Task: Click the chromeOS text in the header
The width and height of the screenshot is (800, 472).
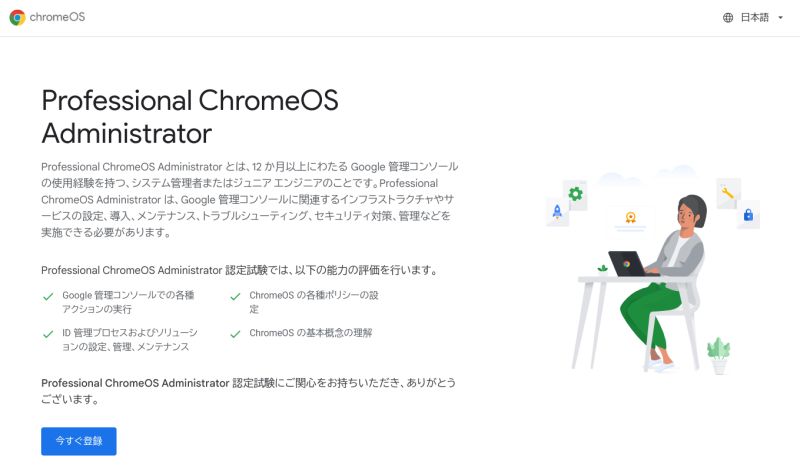Action: (58, 17)
